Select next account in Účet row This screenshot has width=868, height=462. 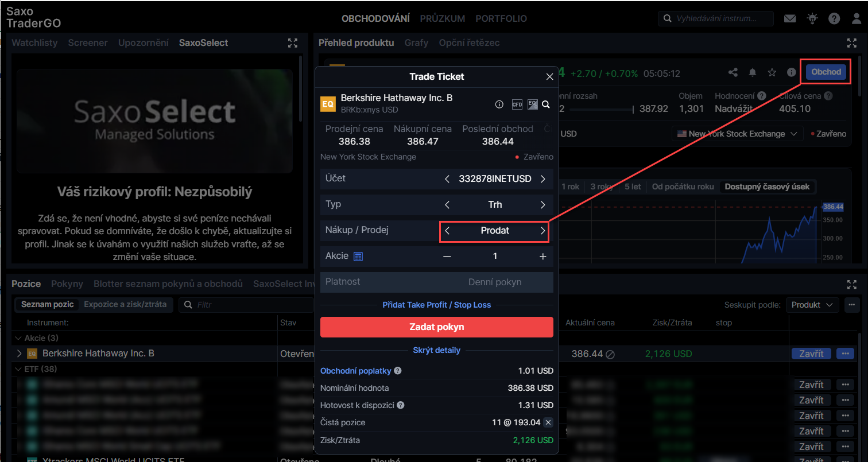point(542,179)
